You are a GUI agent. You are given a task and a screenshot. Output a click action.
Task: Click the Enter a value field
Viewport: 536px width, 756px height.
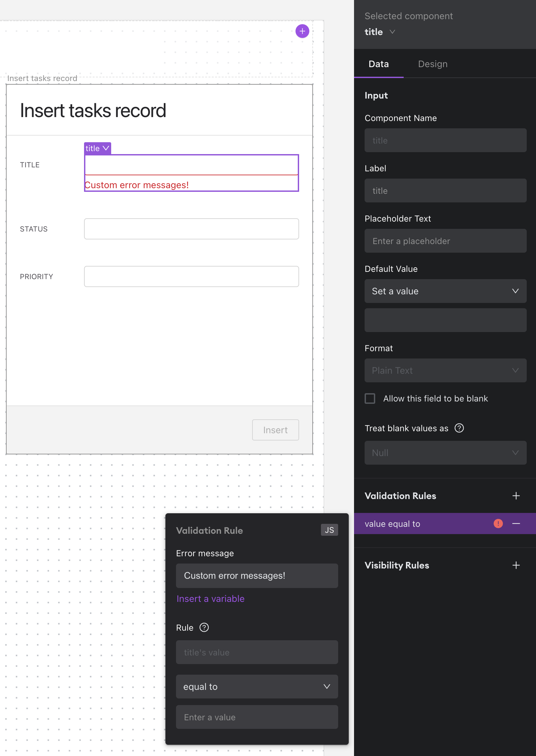[257, 717]
